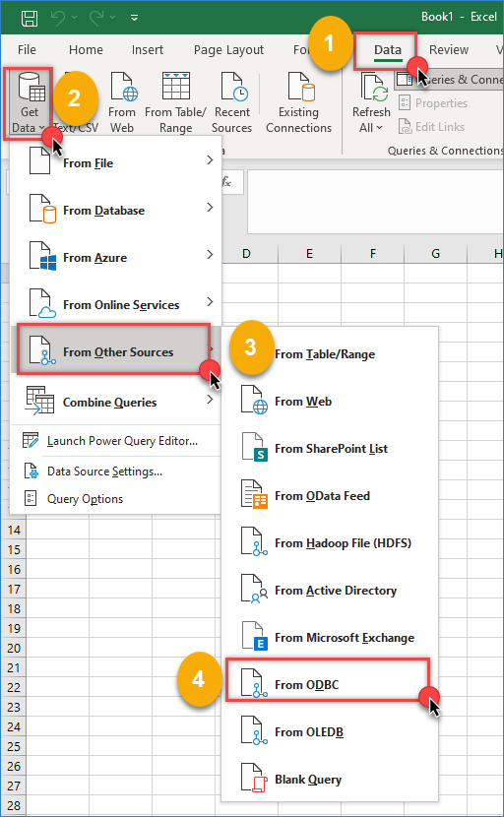Click From Web in the ribbon
Image resolution: width=504 pixels, height=817 pixels.
tap(122, 103)
